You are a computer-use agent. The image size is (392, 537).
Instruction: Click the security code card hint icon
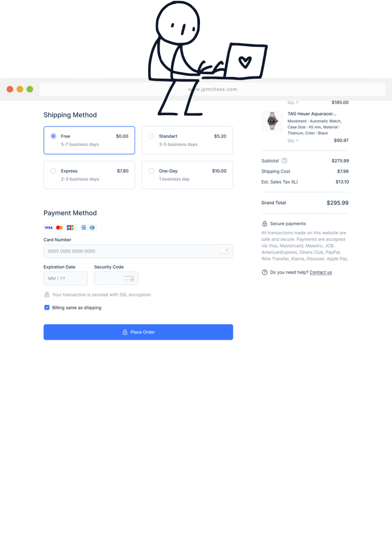click(129, 278)
